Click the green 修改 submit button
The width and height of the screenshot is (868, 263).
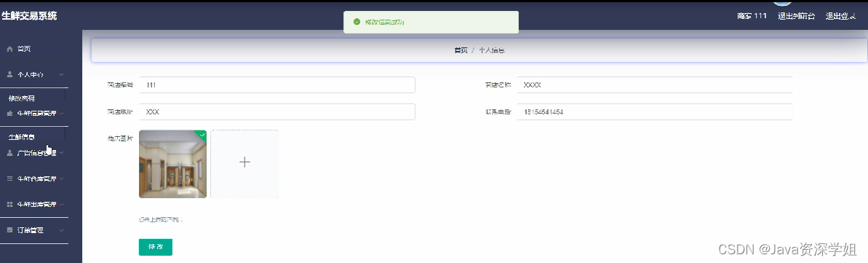pos(156,247)
